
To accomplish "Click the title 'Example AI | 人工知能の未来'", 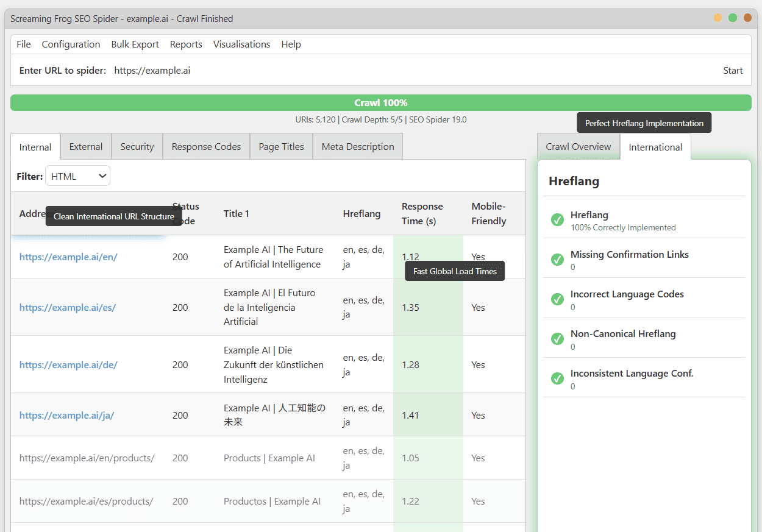I will pos(275,415).
